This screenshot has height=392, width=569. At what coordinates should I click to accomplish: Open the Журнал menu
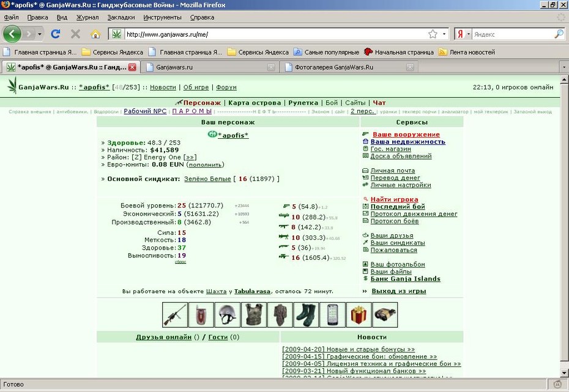pos(87,17)
